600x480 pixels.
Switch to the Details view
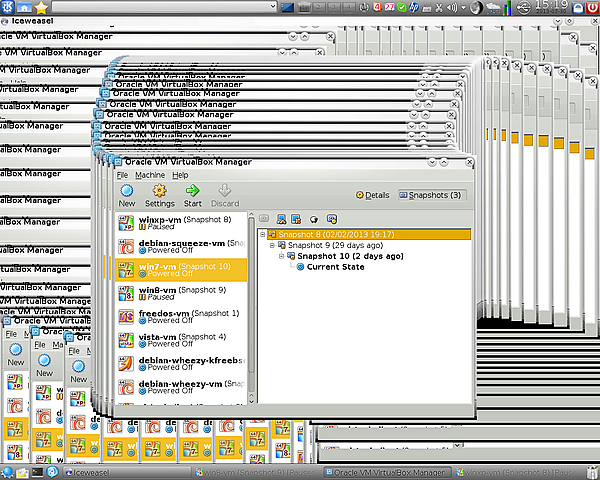coord(373,195)
